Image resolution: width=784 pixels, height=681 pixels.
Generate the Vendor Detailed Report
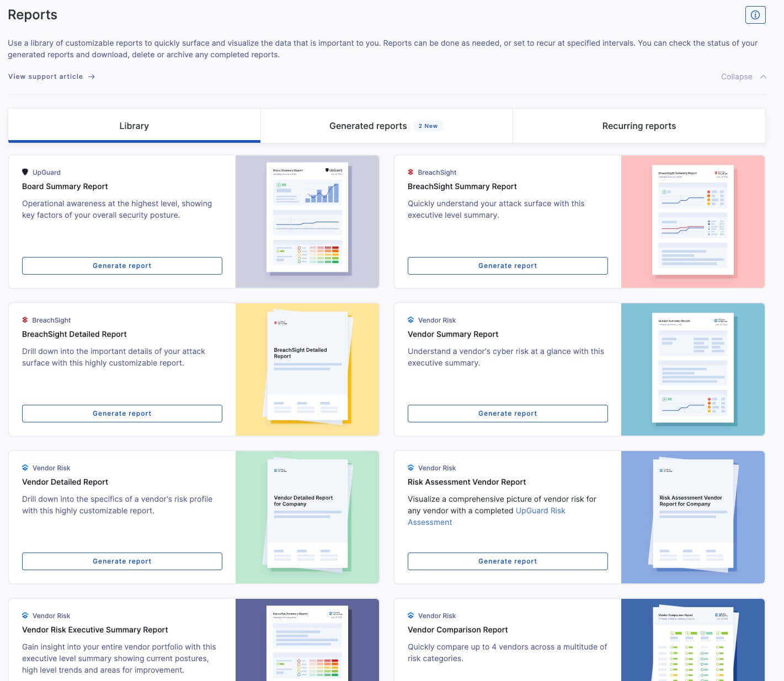point(122,561)
